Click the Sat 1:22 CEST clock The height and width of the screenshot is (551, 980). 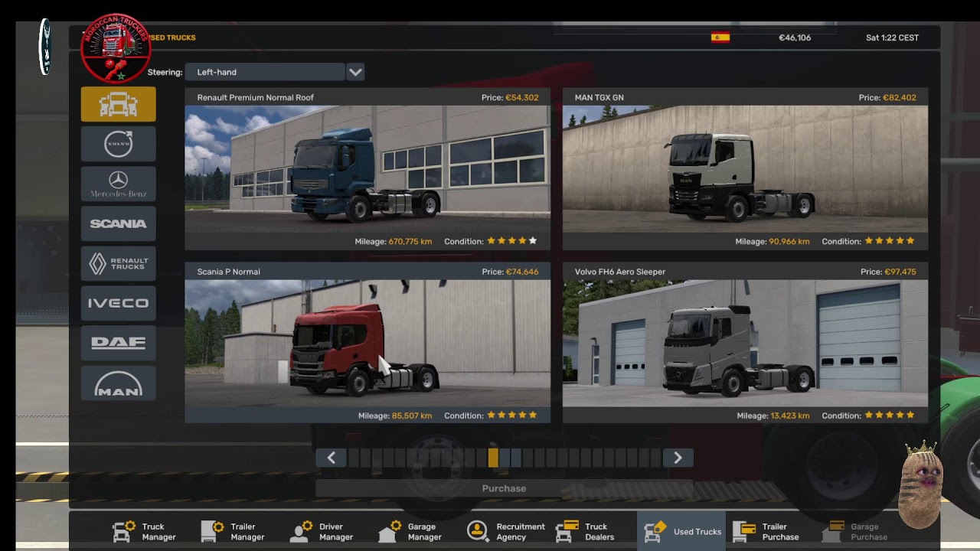(892, 37)
